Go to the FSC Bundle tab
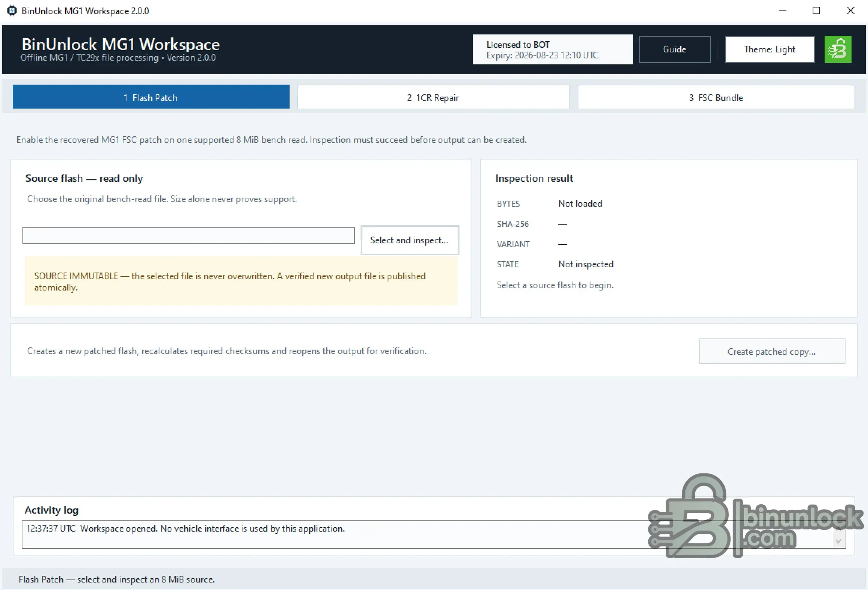 coord(716,97)
